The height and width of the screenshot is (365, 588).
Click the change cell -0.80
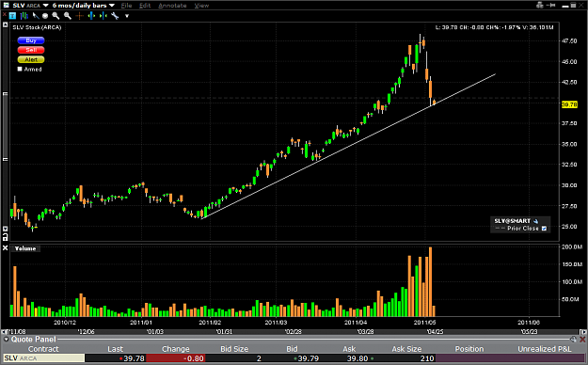click(176, 358)
